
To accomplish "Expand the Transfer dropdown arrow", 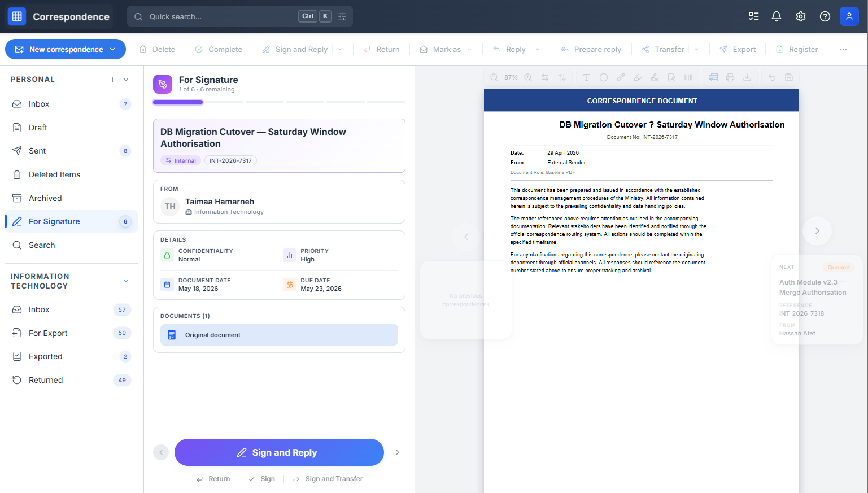I will click(x=696, y=49).
